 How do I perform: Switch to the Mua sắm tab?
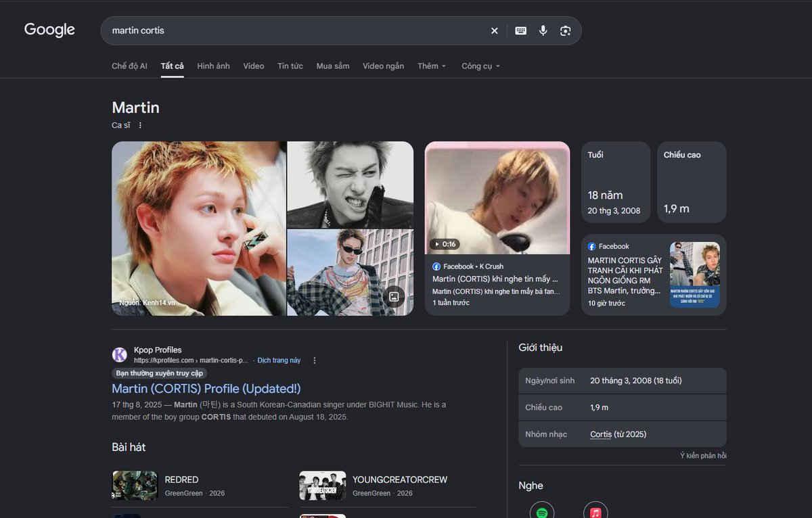333,66
